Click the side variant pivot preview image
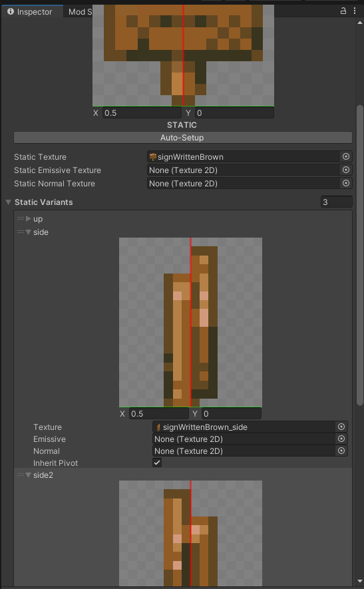 click(190, 322)
